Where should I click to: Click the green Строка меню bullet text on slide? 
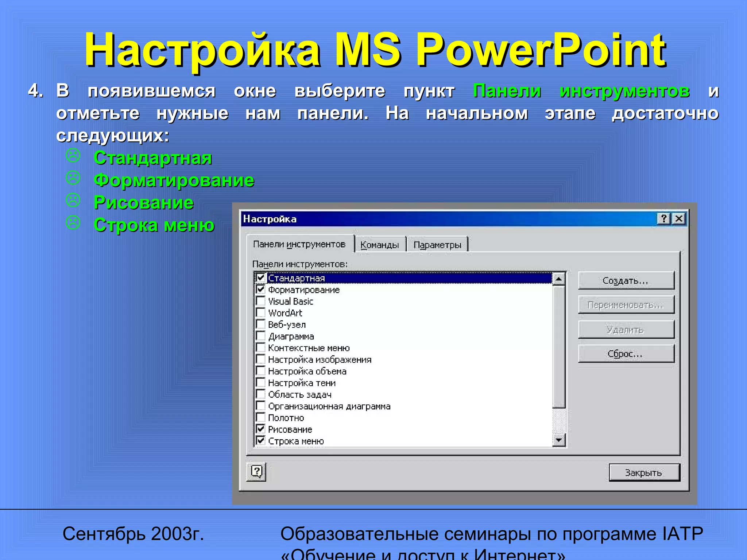(154, 225)
